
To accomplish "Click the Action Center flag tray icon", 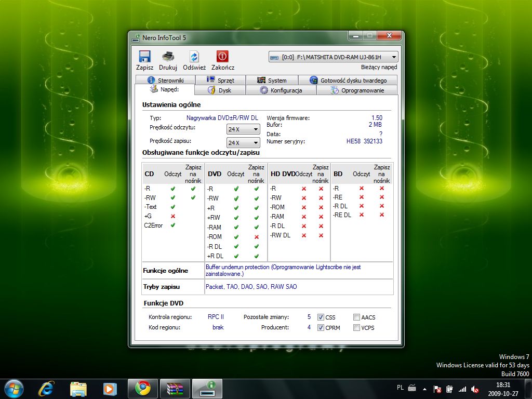I will (437, 389).
